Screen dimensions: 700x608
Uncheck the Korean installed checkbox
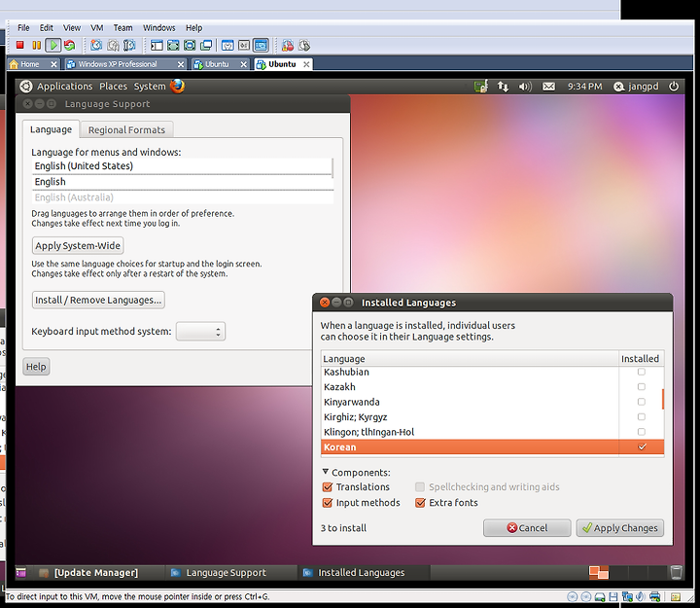(642, 447)
